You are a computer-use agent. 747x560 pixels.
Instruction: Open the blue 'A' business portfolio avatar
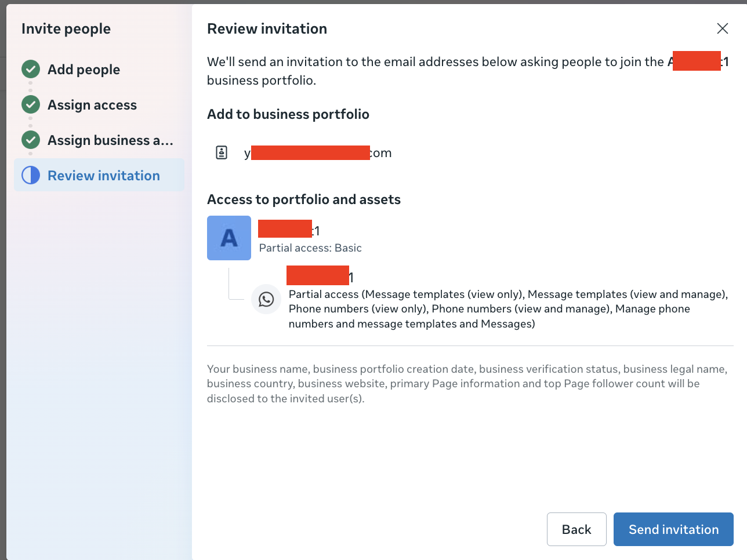point(229,238)
